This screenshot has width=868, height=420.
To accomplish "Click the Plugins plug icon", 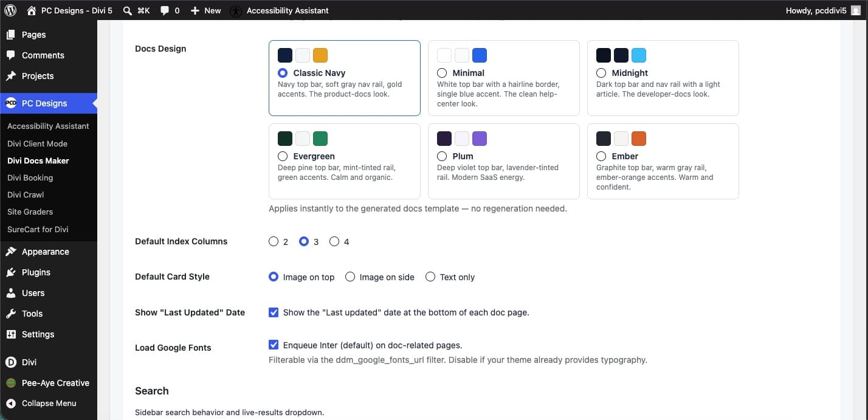I will point(11,272).
